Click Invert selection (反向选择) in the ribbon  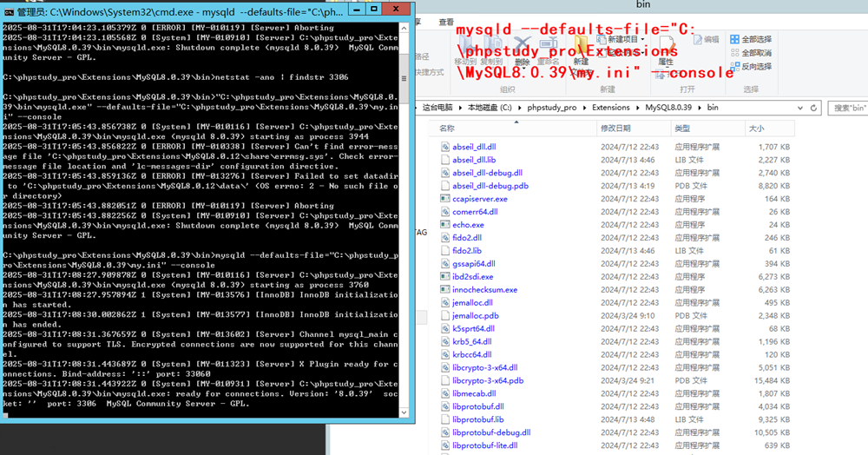click(751, 66)
